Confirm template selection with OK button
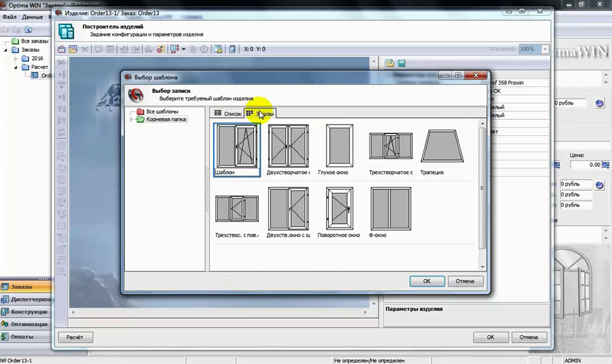The image size is (612, 364). tap(427, 281)
